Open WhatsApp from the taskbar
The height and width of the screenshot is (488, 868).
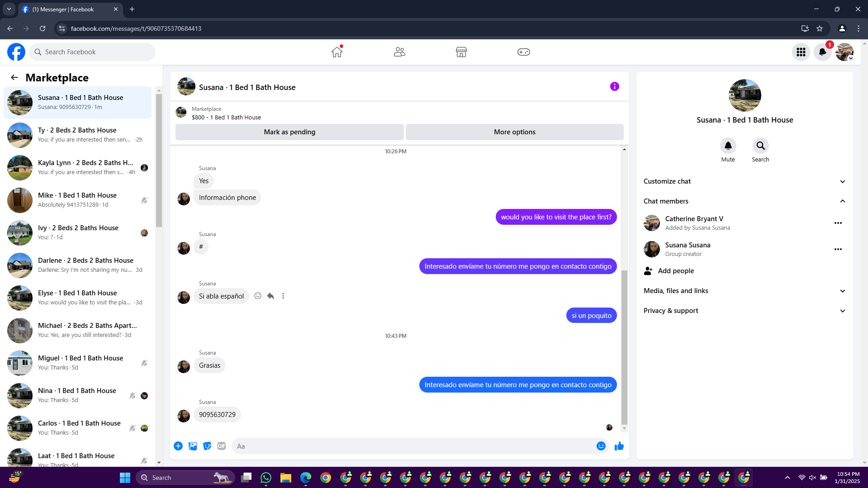tap(266, 478)
